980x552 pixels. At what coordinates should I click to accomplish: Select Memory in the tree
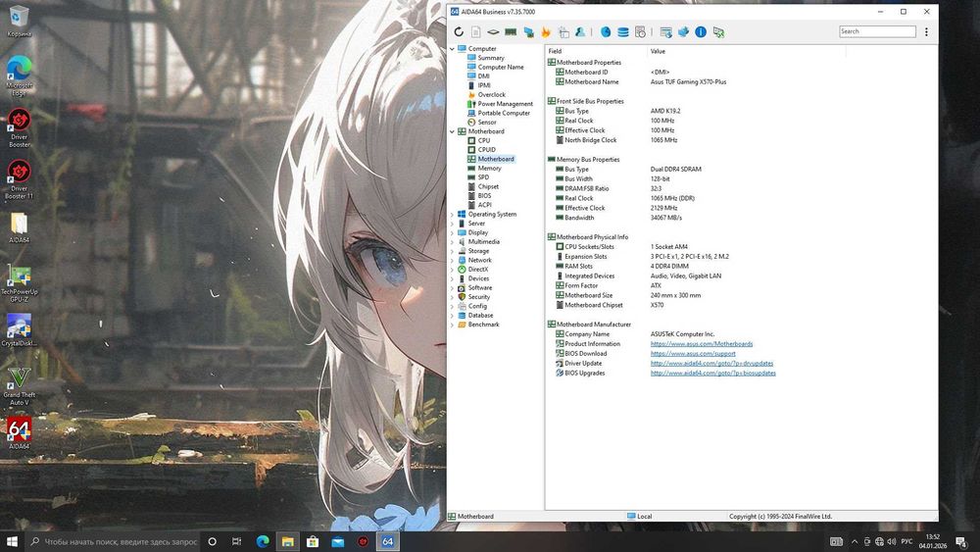tap(489, 169)
